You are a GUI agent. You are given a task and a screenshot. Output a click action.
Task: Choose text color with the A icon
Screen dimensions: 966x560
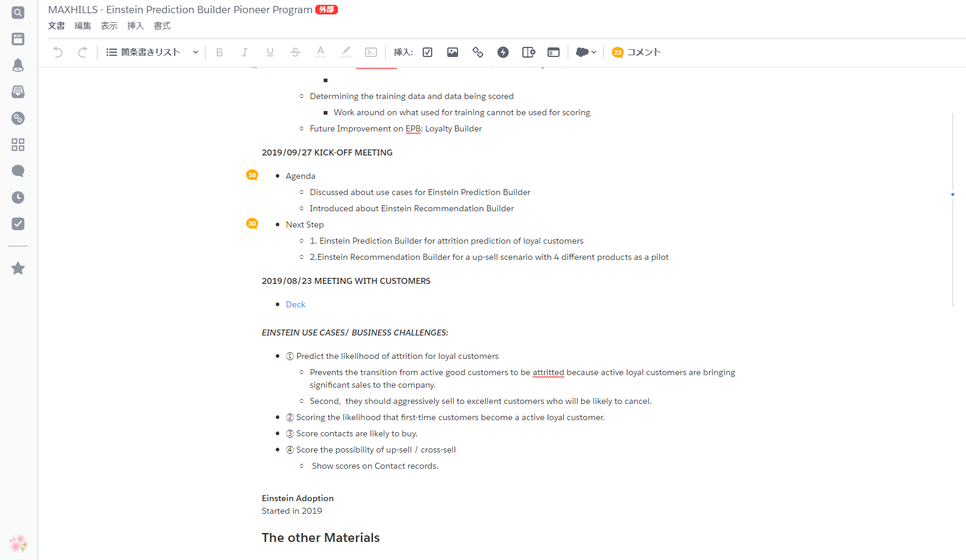[x=321, y=52]
